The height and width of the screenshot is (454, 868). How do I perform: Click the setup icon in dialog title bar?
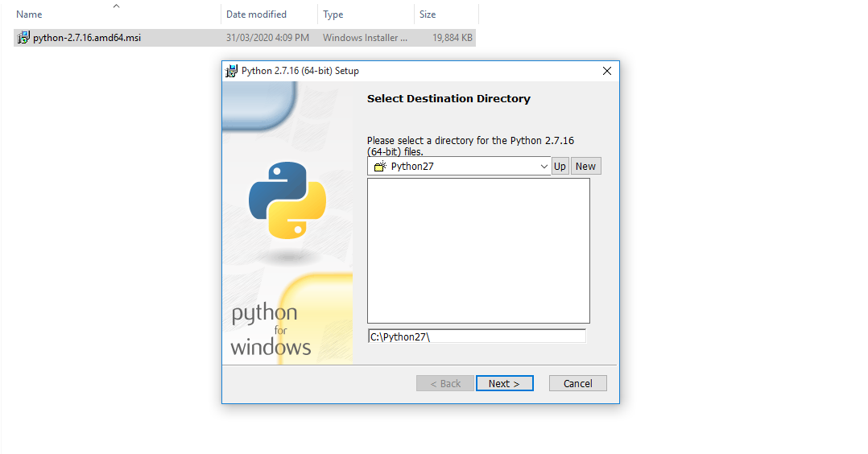point(232,71)
